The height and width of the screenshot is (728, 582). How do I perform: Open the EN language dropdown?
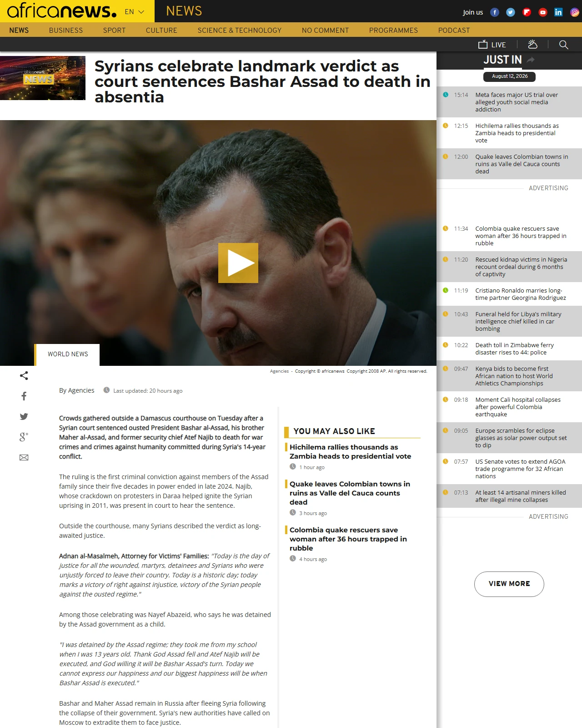click(135, 12)
